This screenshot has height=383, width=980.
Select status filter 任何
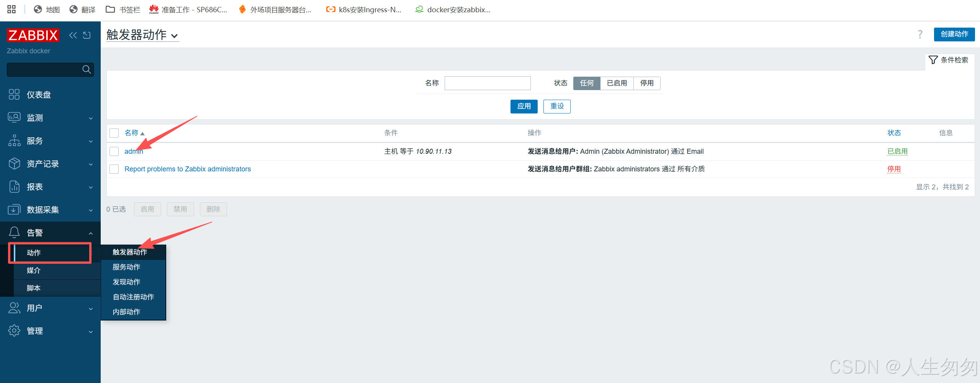pos(587,83)
